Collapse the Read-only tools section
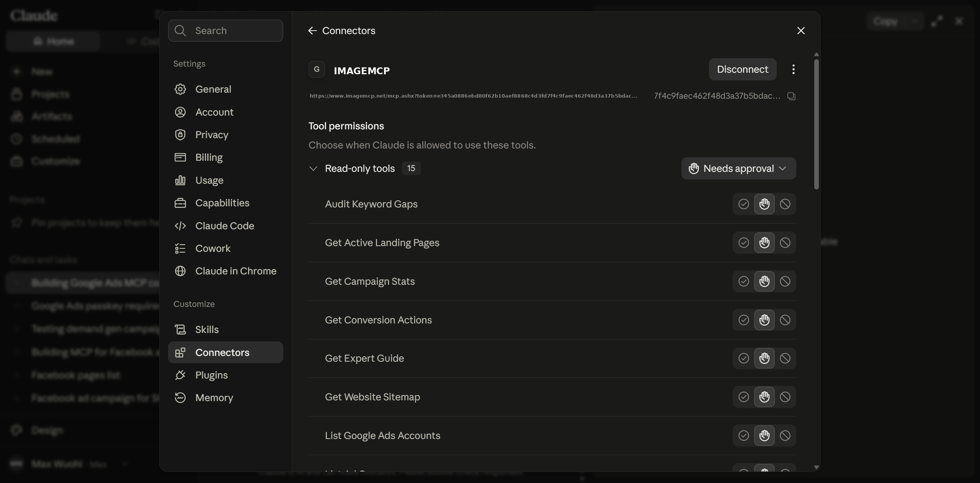This screenshot has height=483, width=980. click(313, 168)
